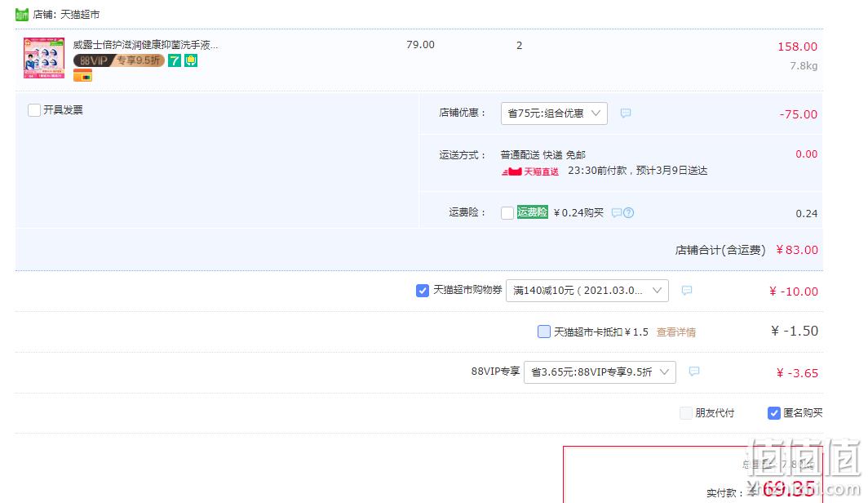Enable 天猫超市卡抵扣 ¥1.5 checkbox
This screenshot has width=868, height=503.
click(x=543, y=332)
